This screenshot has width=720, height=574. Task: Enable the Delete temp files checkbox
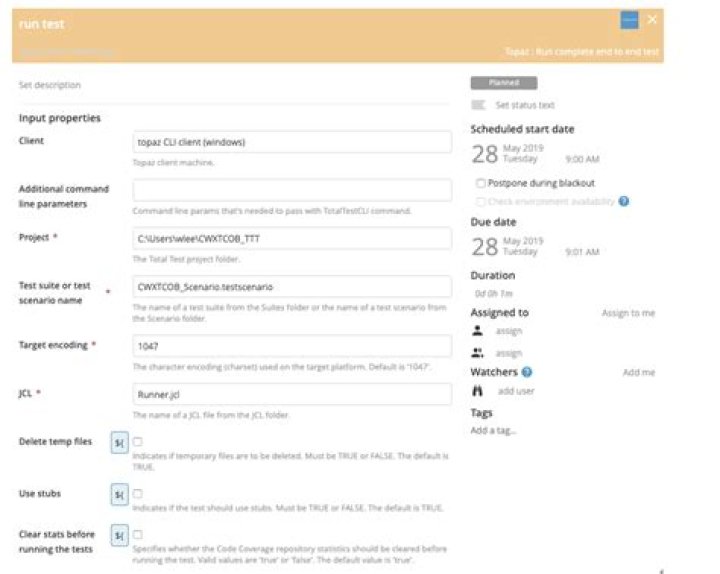[x=138, y=442]
